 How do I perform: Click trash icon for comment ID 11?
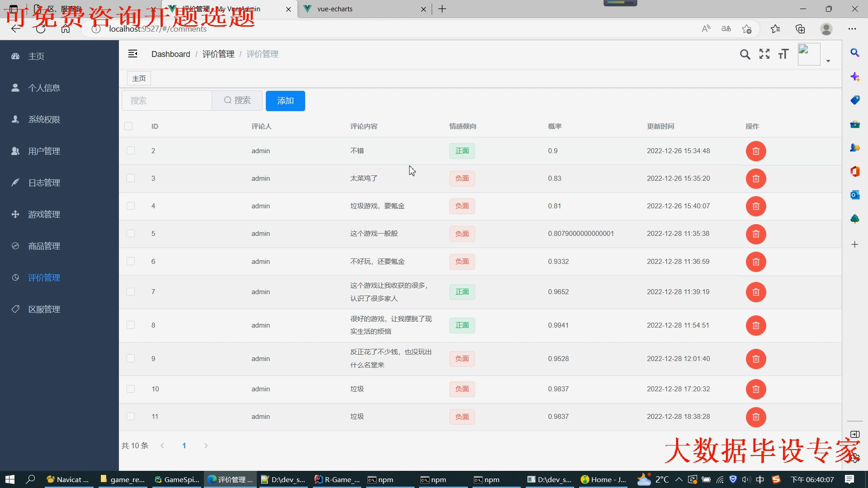click(x=755, y=417)
